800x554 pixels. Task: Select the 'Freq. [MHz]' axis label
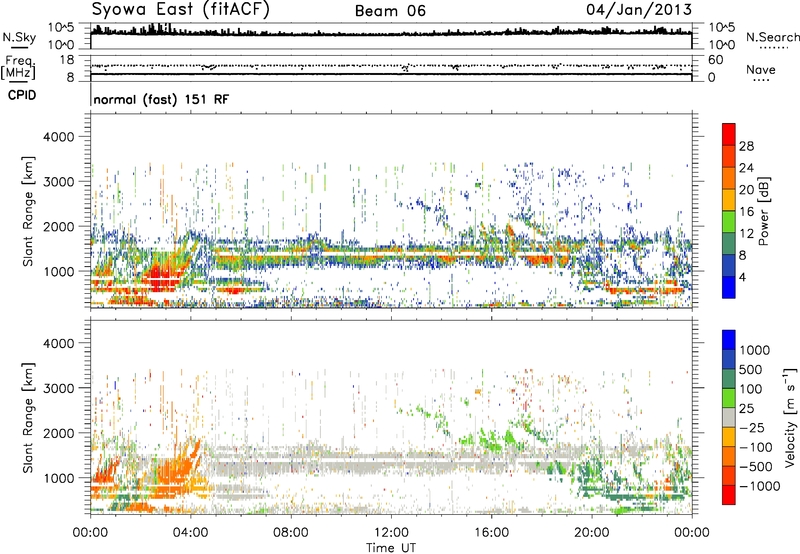[x=18, y=68]
